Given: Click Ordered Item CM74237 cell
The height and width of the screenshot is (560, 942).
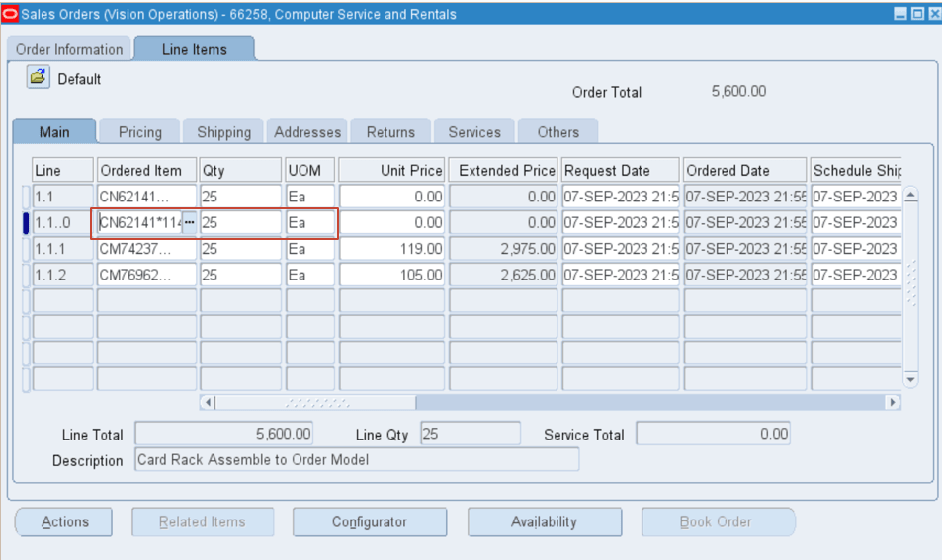Looking at the screenshot, I should pos(146,249).
